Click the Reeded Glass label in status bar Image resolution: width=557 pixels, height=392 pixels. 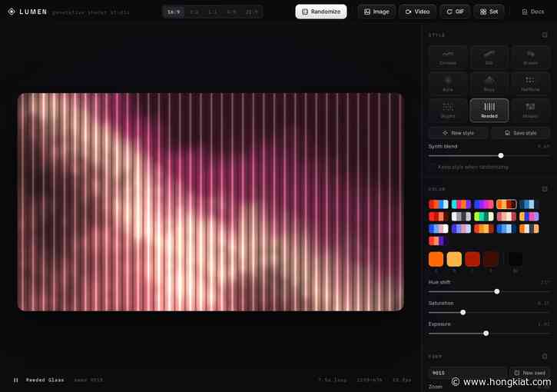coord(45,380)
